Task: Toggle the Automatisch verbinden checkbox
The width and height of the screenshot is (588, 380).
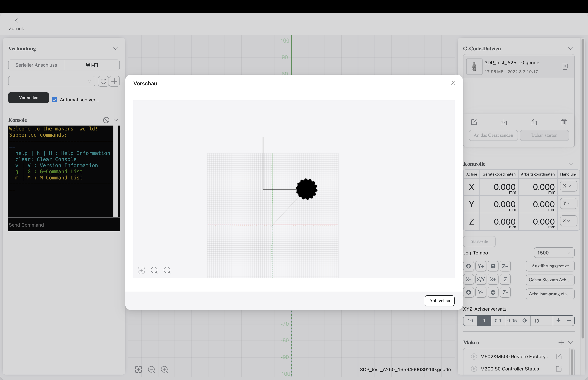Action: [55, 100]
